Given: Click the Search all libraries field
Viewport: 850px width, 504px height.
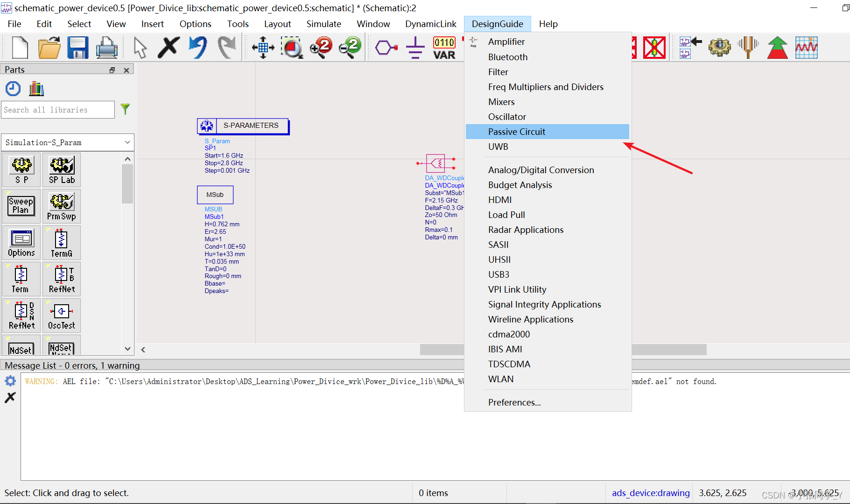Looking at the screenshot, I should pyautogui.click(x=58, y=110).
